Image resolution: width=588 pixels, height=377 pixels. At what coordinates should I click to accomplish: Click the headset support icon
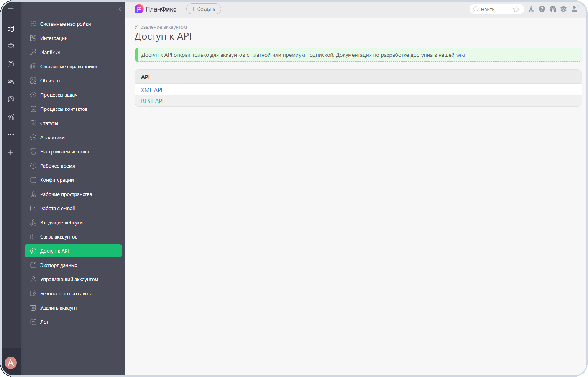coord(553,9)
